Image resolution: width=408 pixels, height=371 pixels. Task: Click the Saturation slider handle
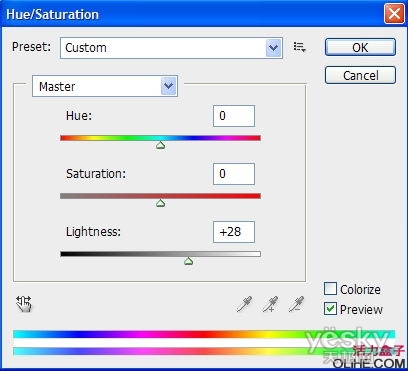(161, 203)
